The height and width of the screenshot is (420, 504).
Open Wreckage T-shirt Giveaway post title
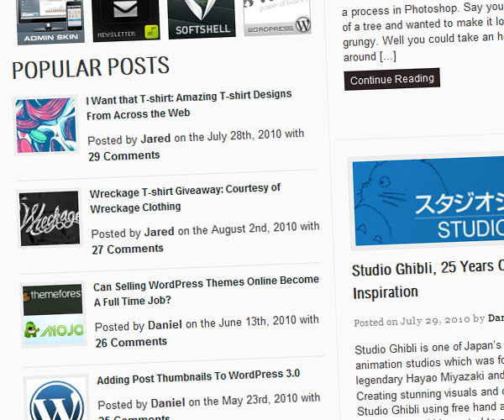[x=185, y=198]
